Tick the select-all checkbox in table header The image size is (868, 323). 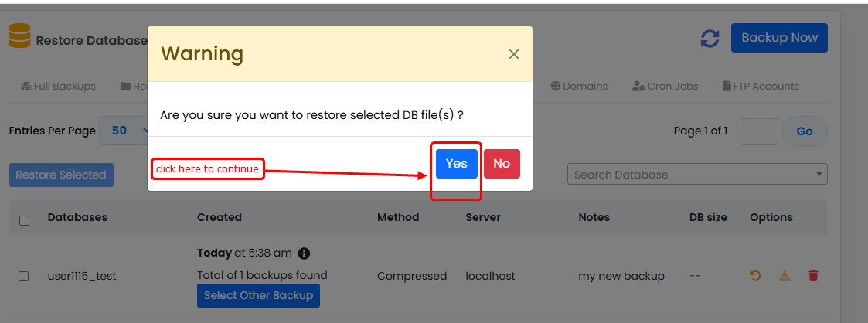point(24,220)
